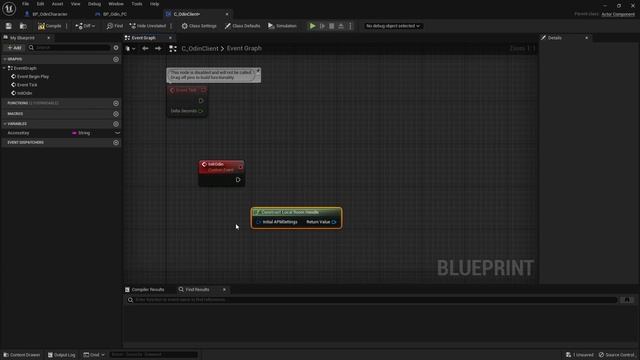Click the Initial APM Settings input pin
Screen dimensions: 640x360
(x=258, y=222)
